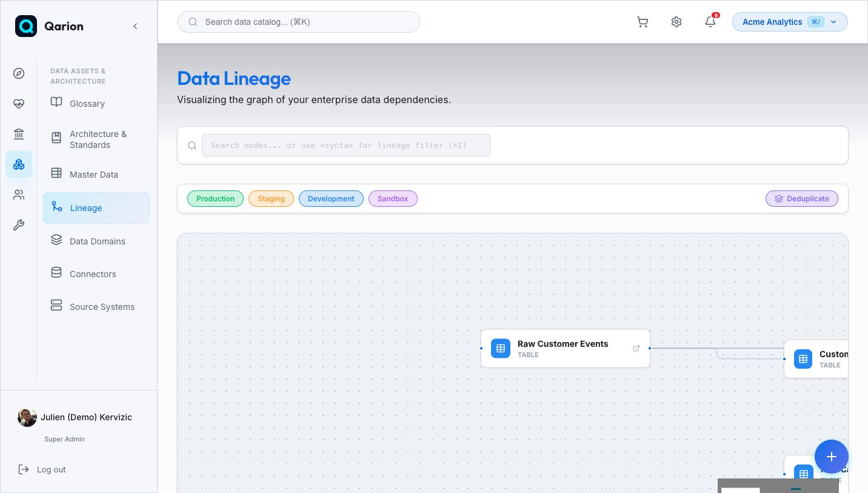Toggle the Production environment filter
Viewport: 868px width, 493px height.
(x=215, y=199)
